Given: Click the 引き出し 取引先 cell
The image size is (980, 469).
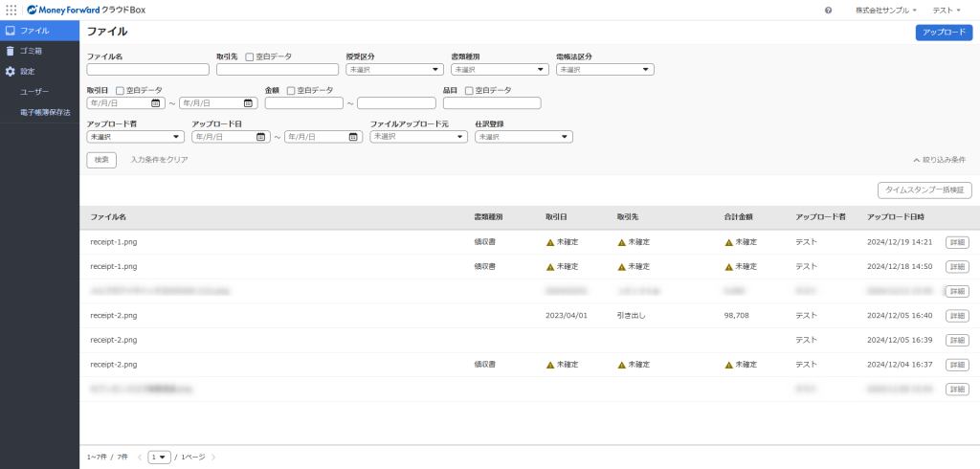Looking at the screenshot, I should point(631,316).
